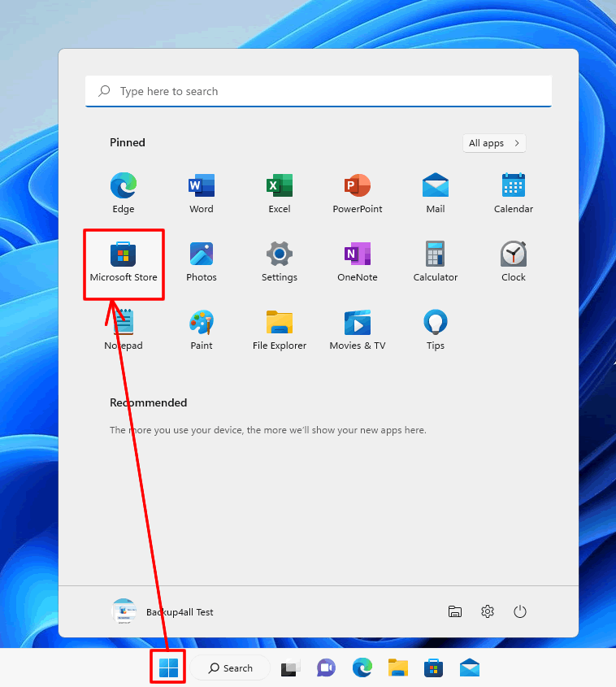616x687 pixels.
Task: Focus the Type here to search field
Action: click(319, 91)
